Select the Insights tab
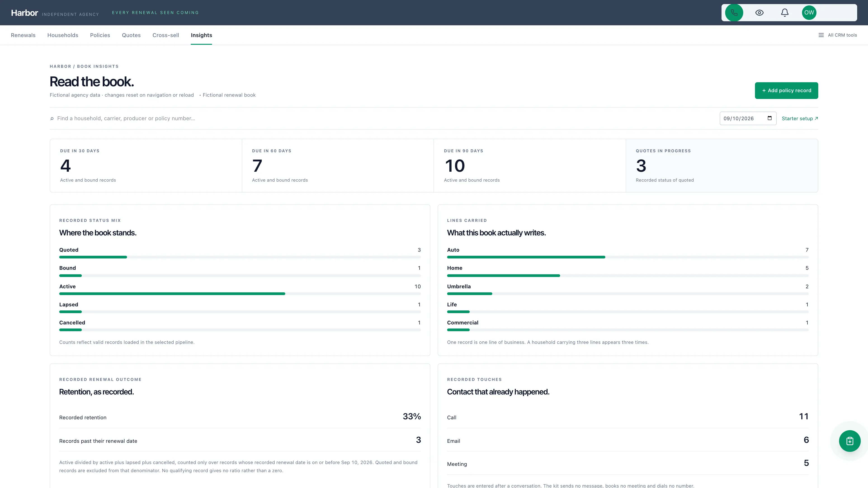 pos(201,35)
